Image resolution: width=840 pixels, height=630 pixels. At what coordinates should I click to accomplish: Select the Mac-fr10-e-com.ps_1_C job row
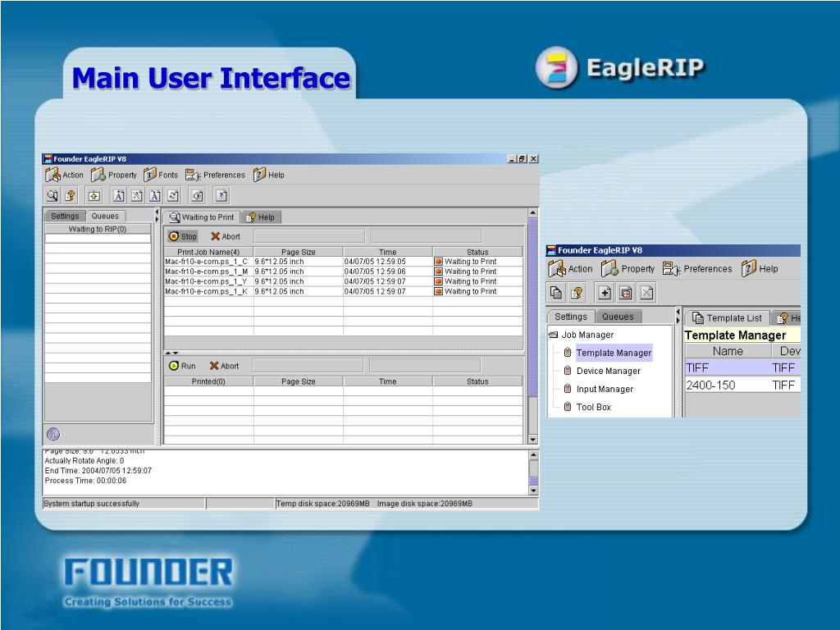[344, 262]
